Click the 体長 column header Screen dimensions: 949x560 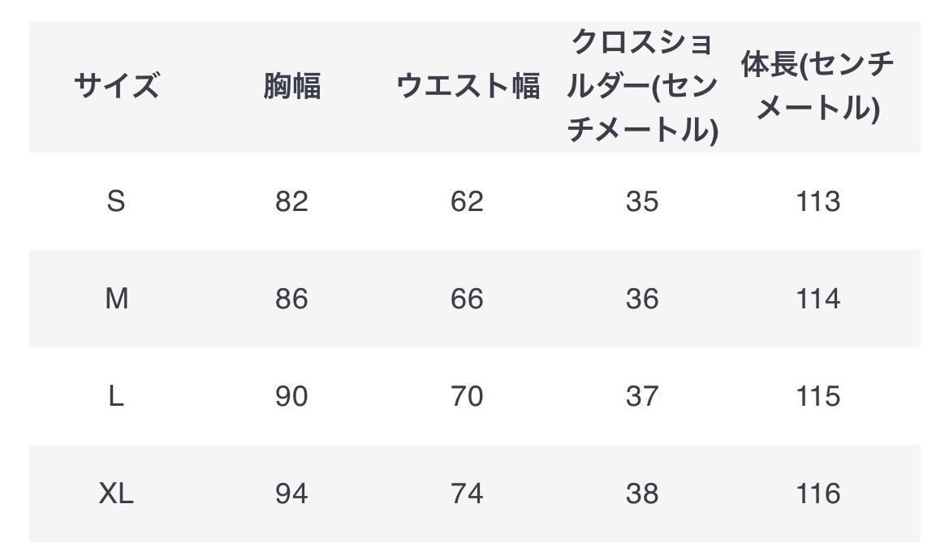point(817,86)
